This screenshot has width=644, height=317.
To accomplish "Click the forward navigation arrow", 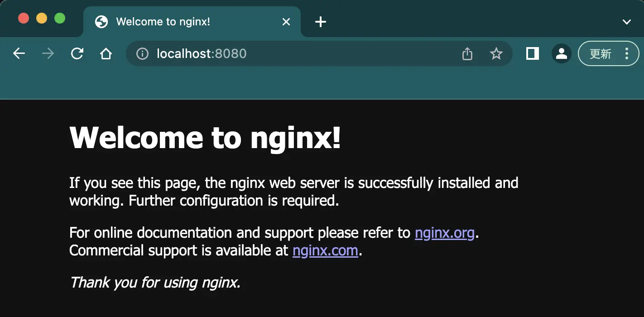I will [48, 53].
